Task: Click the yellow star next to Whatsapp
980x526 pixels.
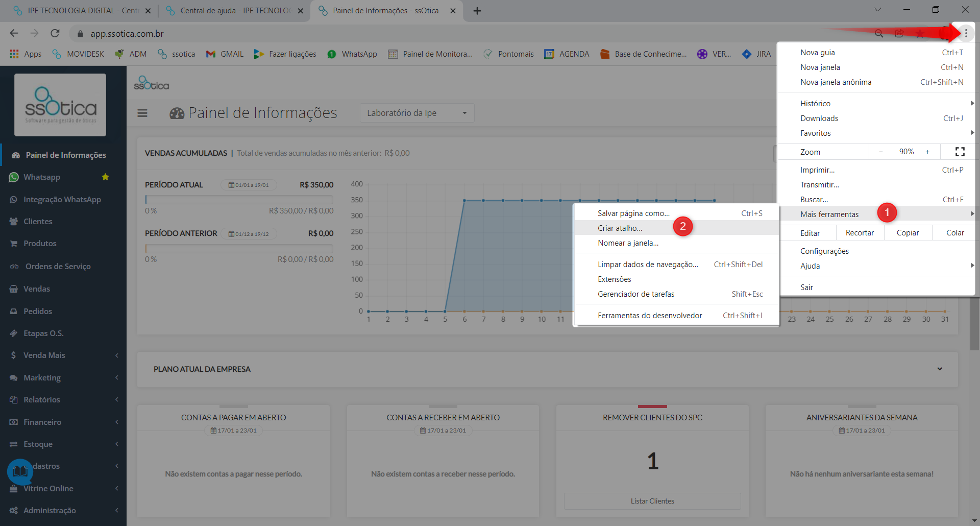Action: (106, 177)
